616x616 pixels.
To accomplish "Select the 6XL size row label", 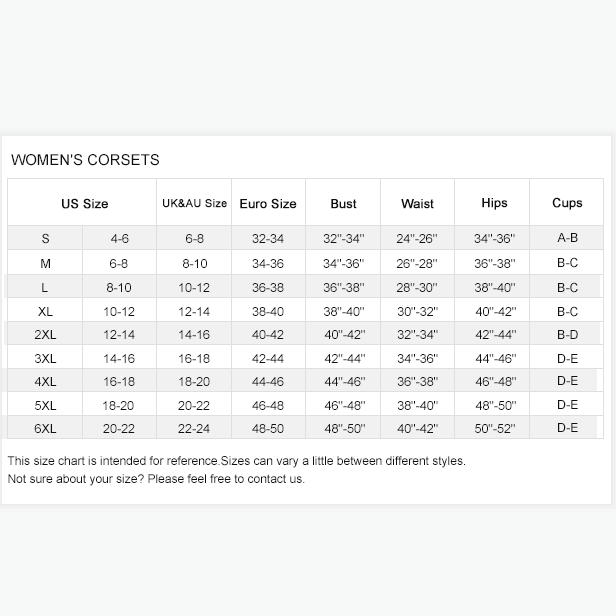I will tap(45, 429).
